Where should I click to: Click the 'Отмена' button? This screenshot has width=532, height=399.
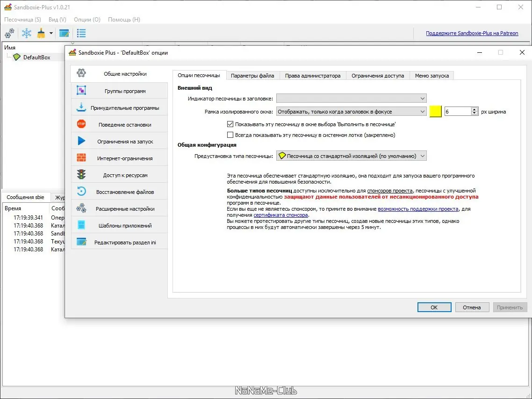coord(472,307)
